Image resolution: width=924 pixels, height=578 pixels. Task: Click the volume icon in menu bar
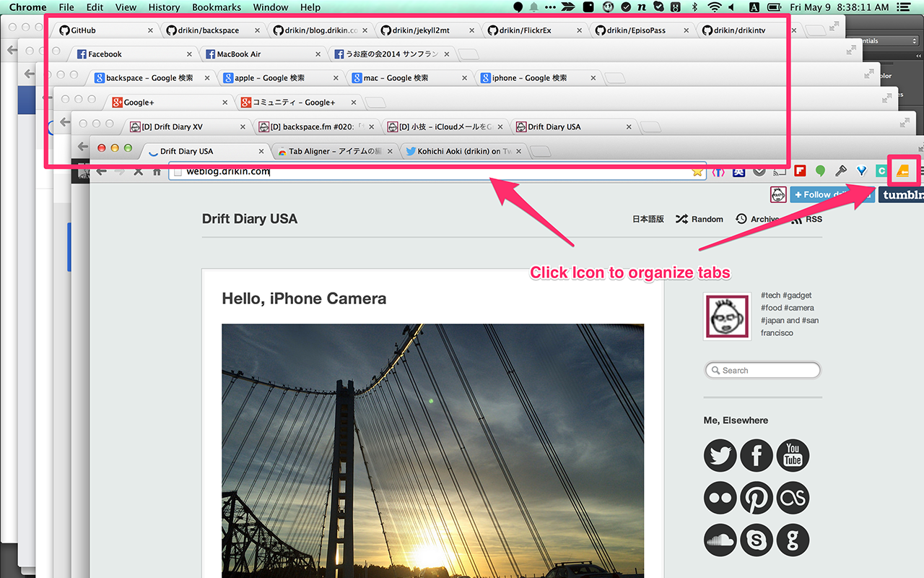[x=733, y=7]
